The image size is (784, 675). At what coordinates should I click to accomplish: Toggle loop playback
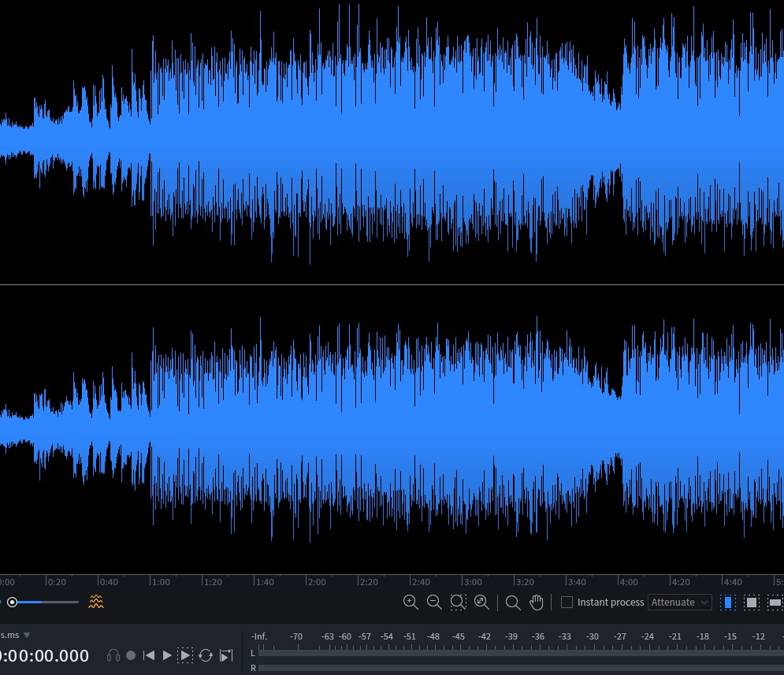(x=206, y=655)
